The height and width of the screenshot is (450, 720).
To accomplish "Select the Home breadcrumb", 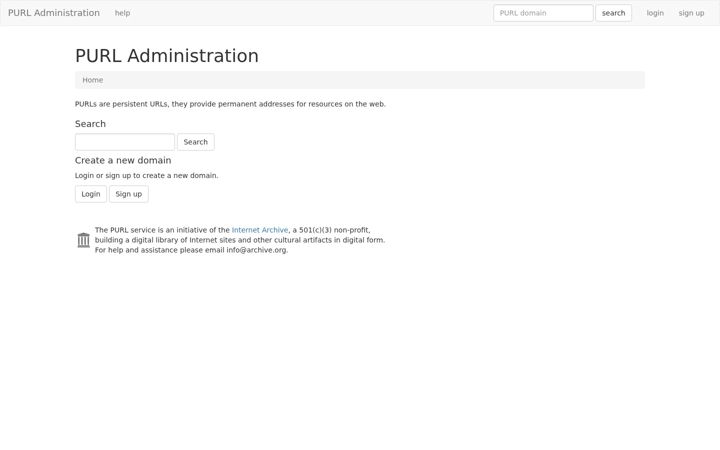I will point(92,80).
